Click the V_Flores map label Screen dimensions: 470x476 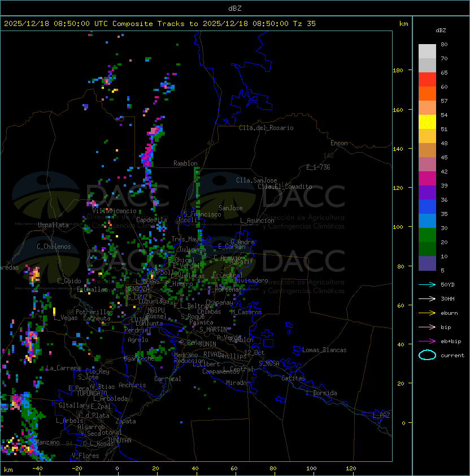85,456
